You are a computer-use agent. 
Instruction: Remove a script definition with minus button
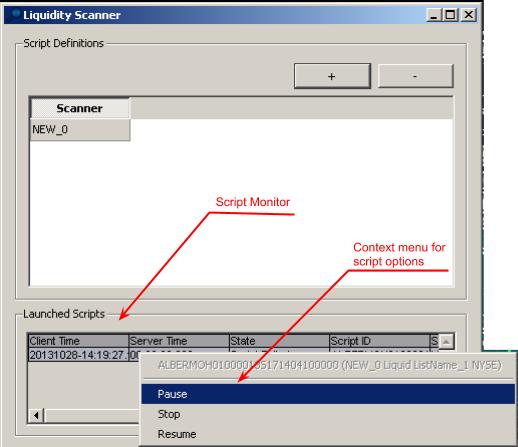[x=416, y=76]
